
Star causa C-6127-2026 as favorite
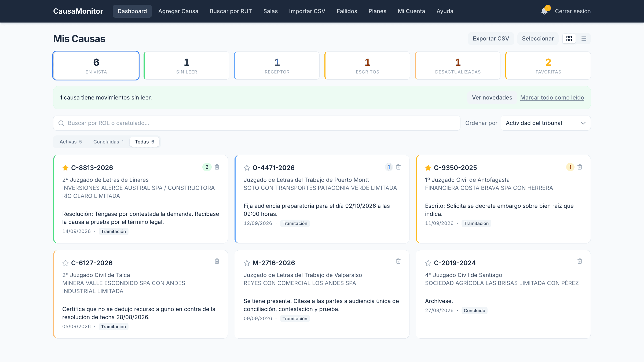pyautogui.click(x=65, y=263)
